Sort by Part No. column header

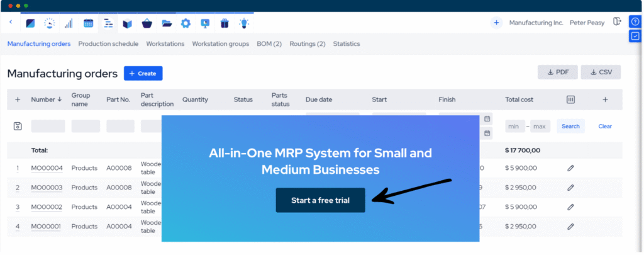118,99
